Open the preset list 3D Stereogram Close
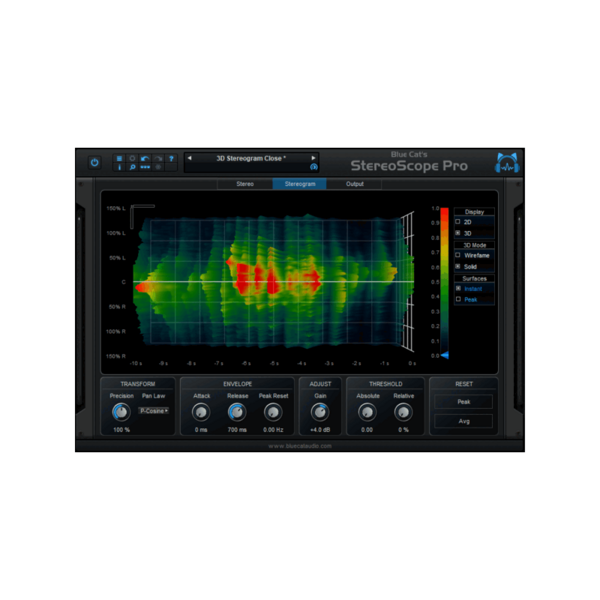The width and height of the screenshot is (600, 600). (x=251, y=158)
